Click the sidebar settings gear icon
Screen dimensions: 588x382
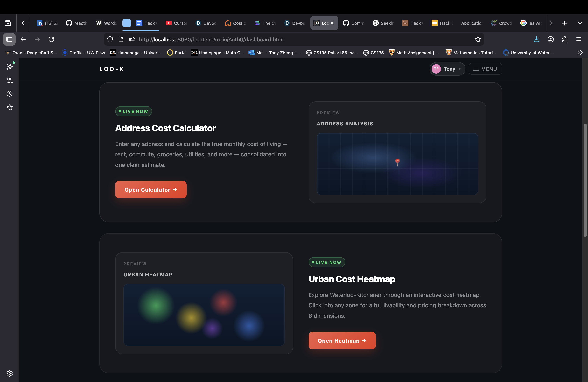[x=10, y=373]
